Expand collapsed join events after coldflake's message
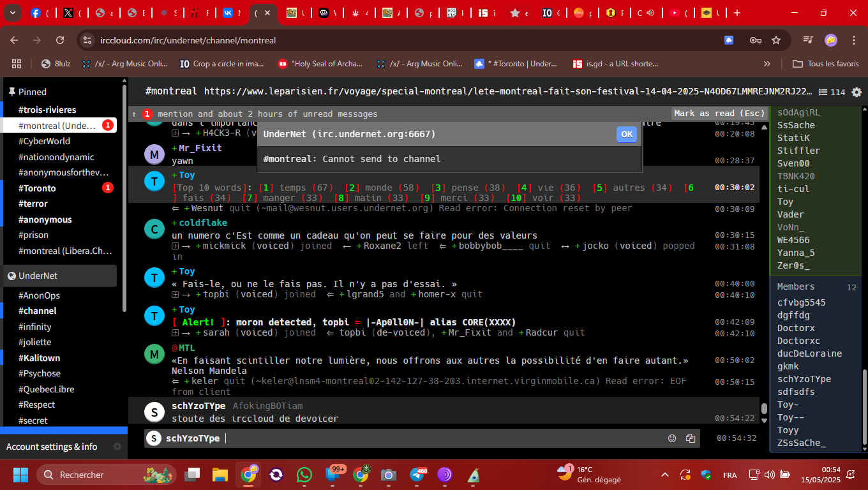The width and height of the screenshot is (868, 490). (176, 246)
